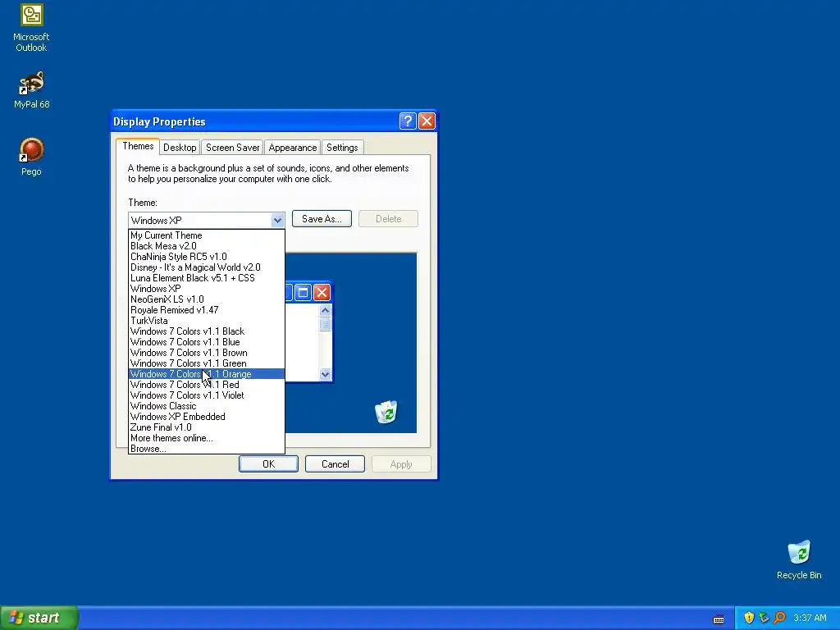Screen dimensions: 840x630
Task: Open the Start menu
Action: point(39,618)
